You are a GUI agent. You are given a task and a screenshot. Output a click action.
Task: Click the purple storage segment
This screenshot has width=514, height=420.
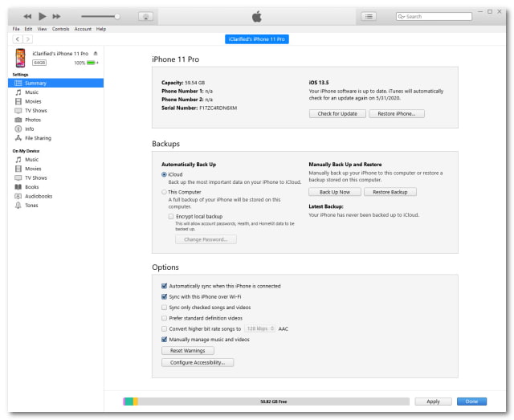point(124,402)
